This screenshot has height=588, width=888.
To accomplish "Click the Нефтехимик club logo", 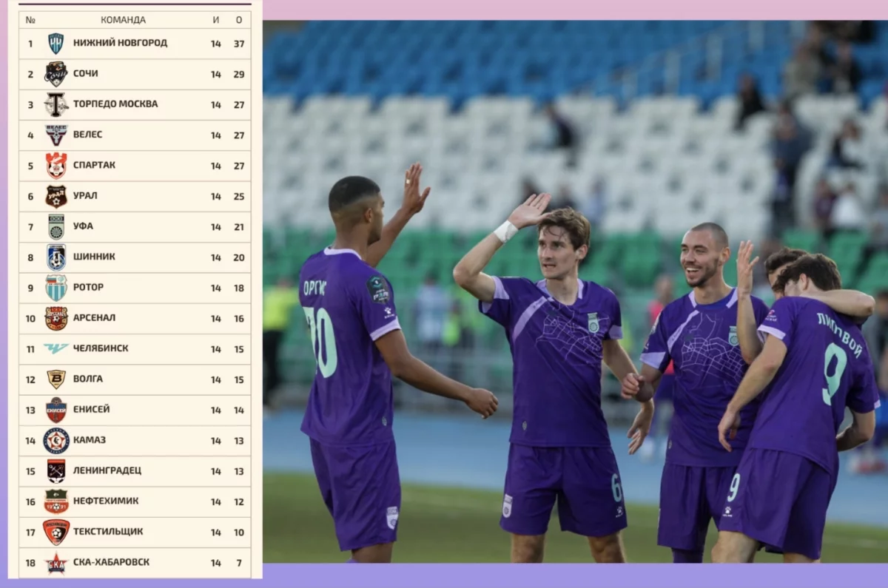I will coord(55,501).
